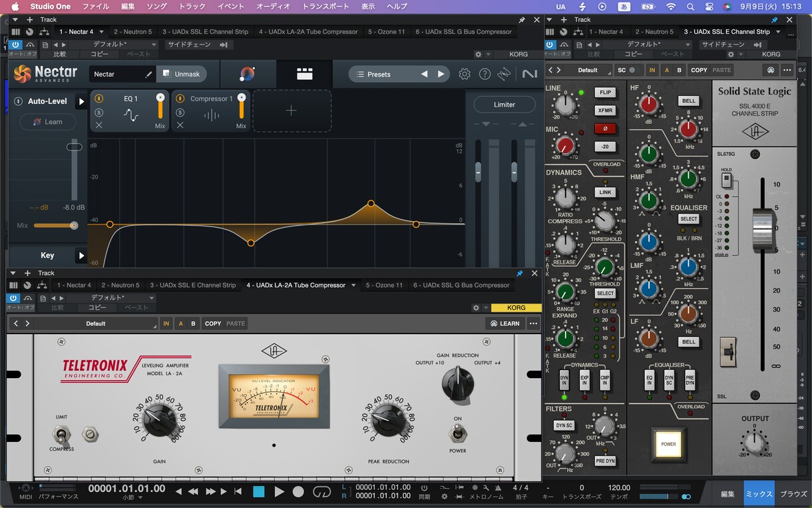This screenshot has height=508, width=812.
Task: Click the FLIP button on SSL Channel Strip
Action: pos(605,93)
